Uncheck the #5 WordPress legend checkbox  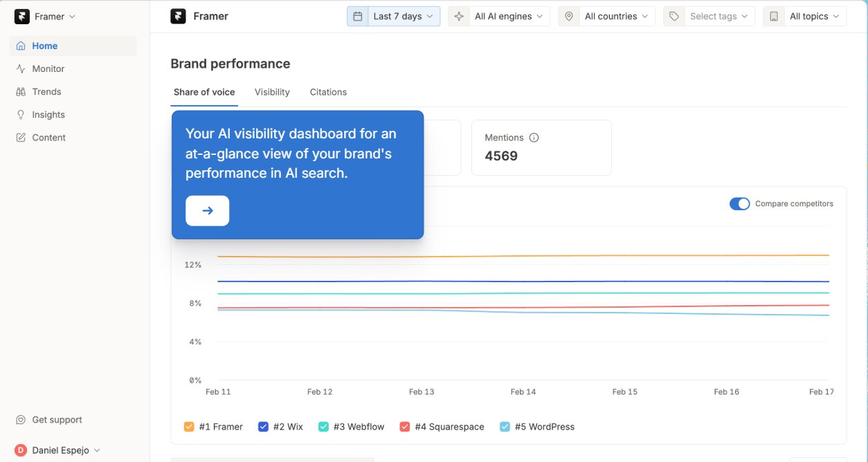[x=505, y=427]
